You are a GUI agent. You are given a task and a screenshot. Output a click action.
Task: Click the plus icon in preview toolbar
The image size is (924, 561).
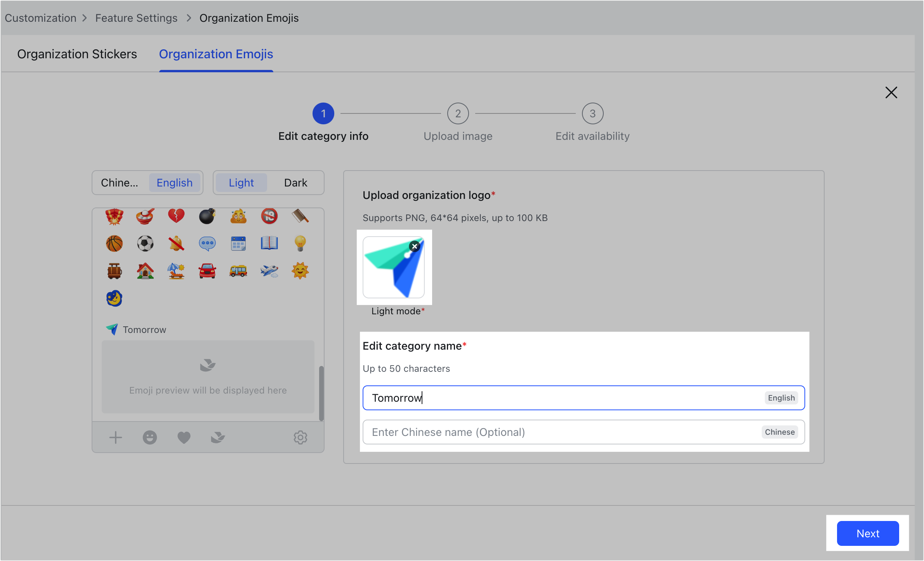115,437
